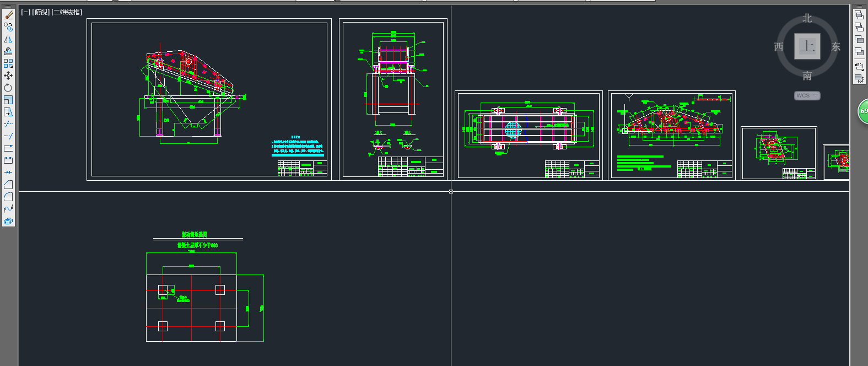Select the Stretch tool
This screenshot has height=366, width=868.
tap(8, 112)
